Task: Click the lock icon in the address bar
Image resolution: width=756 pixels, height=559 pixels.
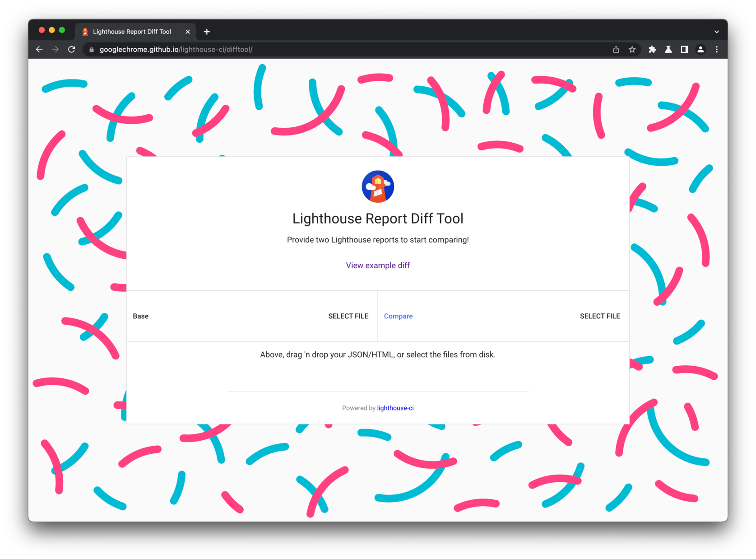Action: [x=92, y=50]
